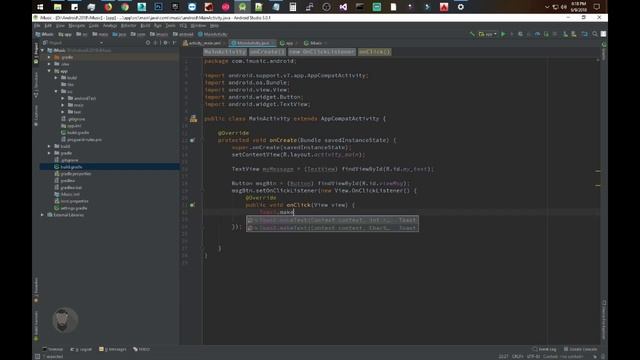640x360 pixels.
Task: Click the app breadcrumb in navigation bar
Action: point(65,34)
